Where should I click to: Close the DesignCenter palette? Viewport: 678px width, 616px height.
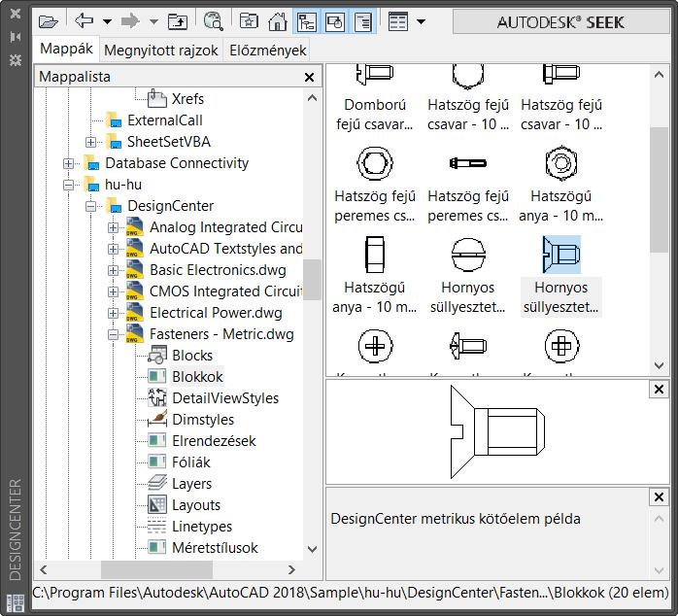coord(16,14)
